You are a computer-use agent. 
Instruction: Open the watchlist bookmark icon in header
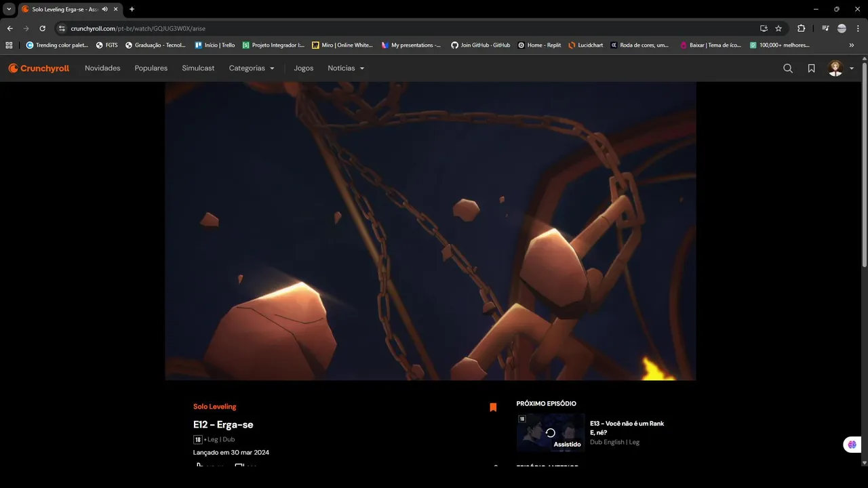[x=811, y=68]
